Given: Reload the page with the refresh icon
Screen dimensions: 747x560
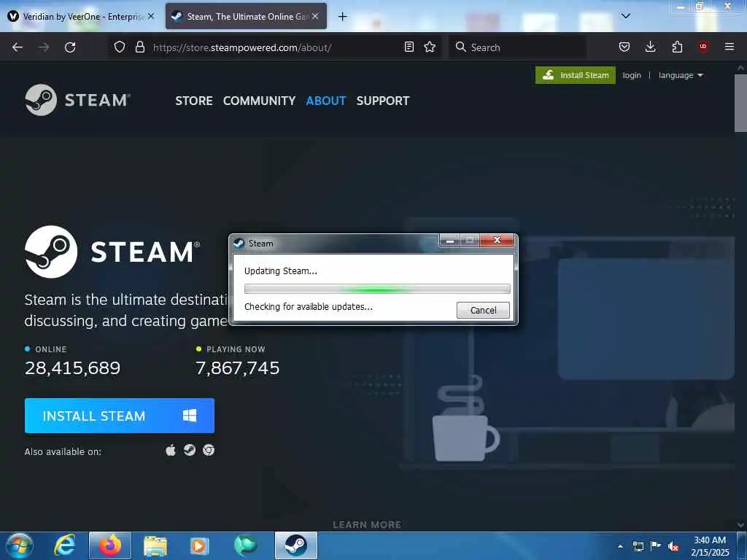Looking at the screenshot, I should [70, 47].
